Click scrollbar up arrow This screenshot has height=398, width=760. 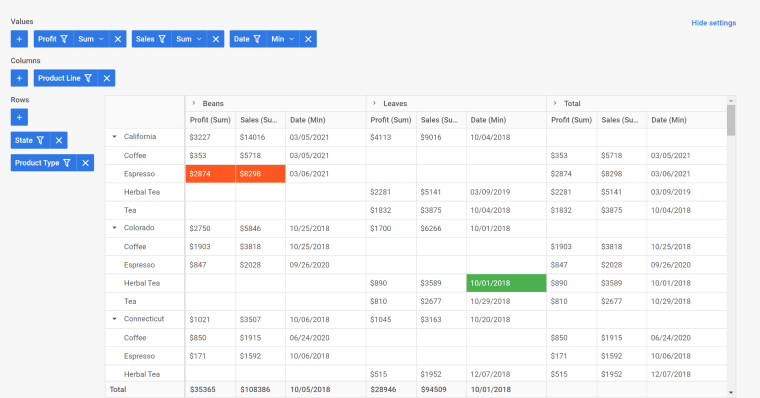[731, 100]
